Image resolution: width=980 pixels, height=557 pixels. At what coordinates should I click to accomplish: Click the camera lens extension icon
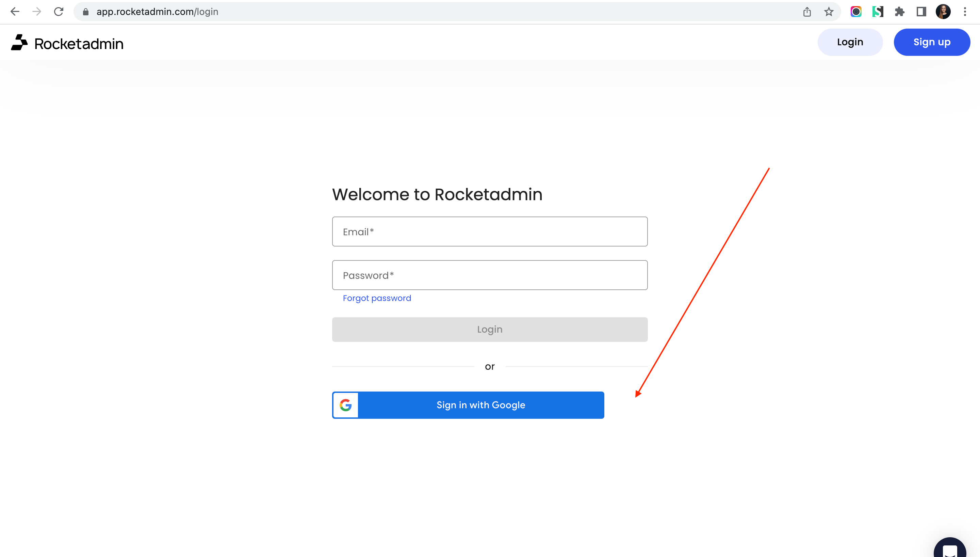pos(856,12)
